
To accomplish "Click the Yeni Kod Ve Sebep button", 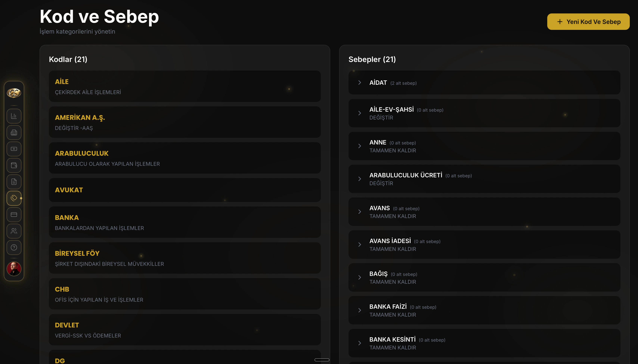I will [588, 22].
